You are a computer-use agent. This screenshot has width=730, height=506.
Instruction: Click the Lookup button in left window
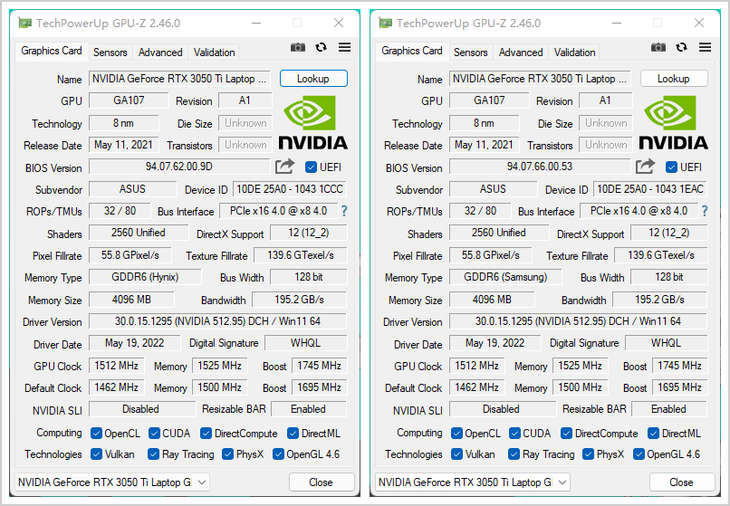313,78
